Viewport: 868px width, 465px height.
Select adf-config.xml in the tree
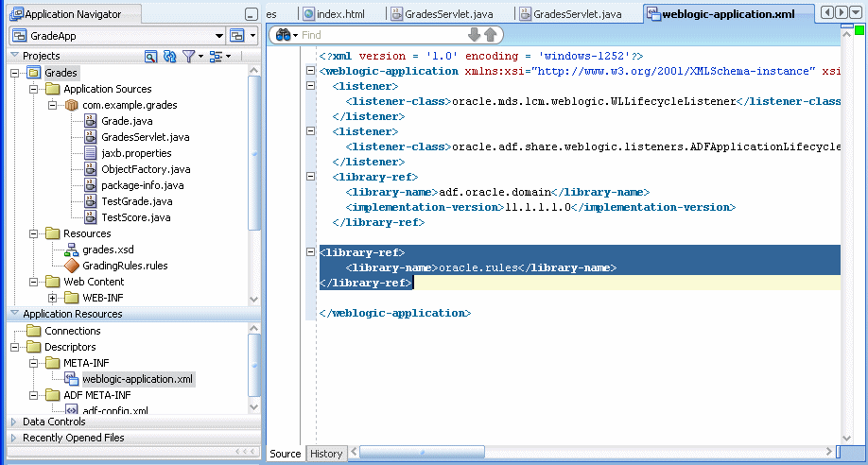coord(115,411)
